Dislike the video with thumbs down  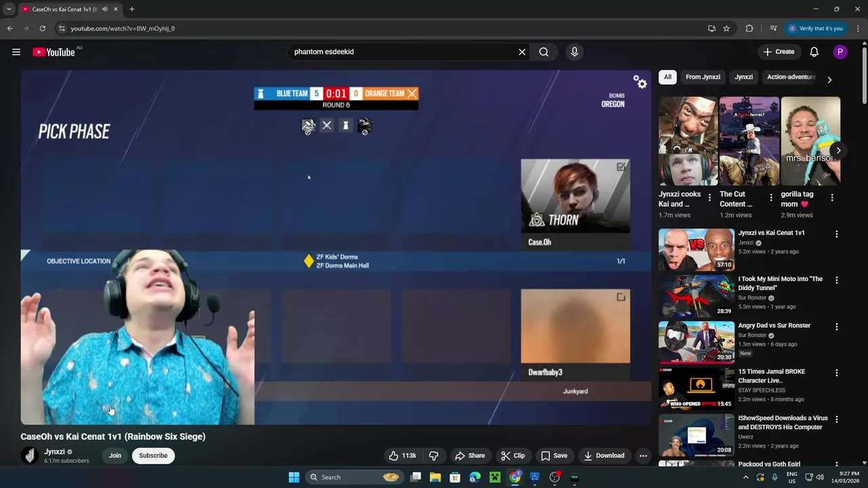coord(434,455)
